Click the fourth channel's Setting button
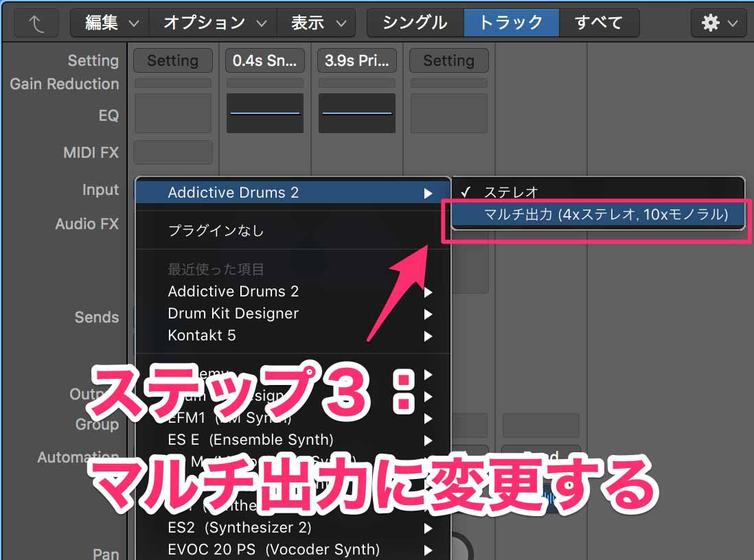This screenshot has width=754, height=560. tap(448, 60)
